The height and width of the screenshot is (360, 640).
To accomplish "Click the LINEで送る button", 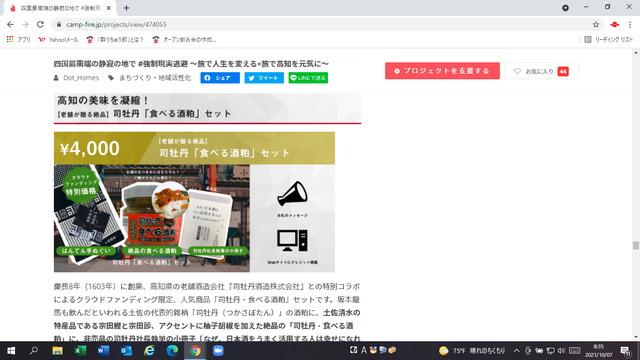I will [308, 78].
